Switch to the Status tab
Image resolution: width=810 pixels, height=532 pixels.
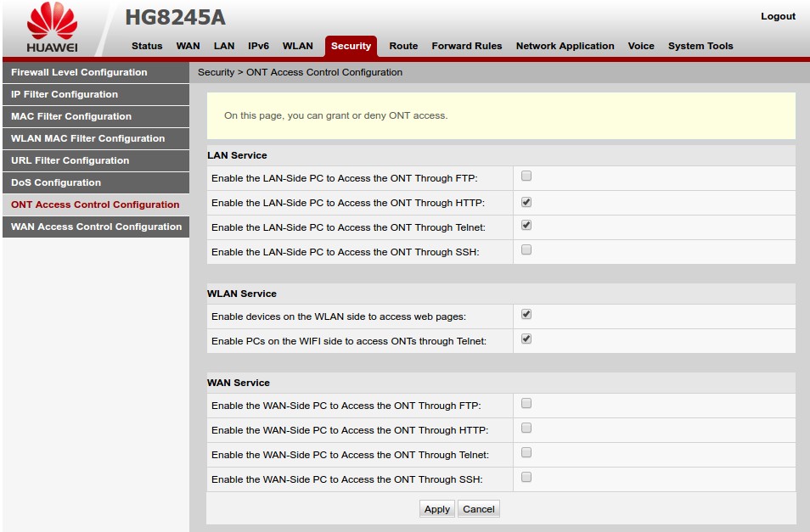(146, 46)
